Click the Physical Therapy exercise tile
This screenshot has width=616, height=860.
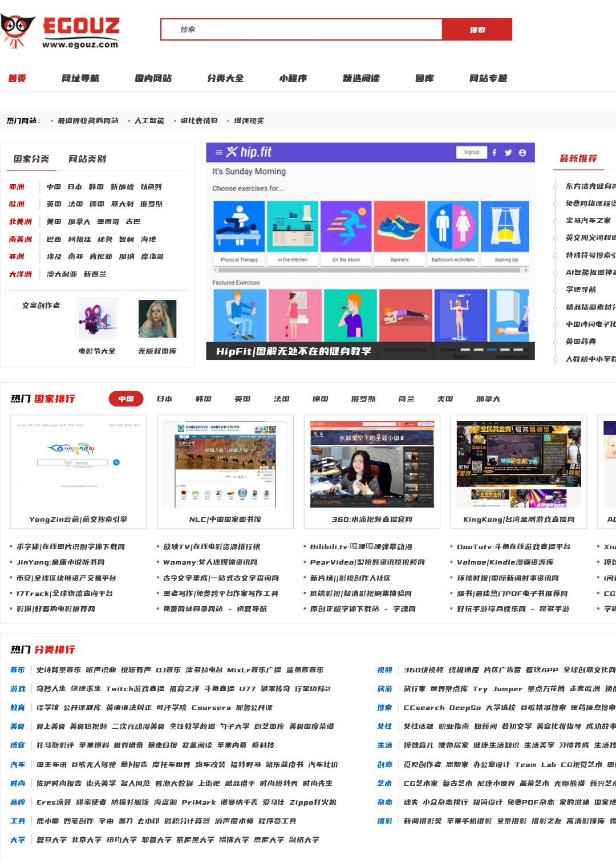[239, 233]
